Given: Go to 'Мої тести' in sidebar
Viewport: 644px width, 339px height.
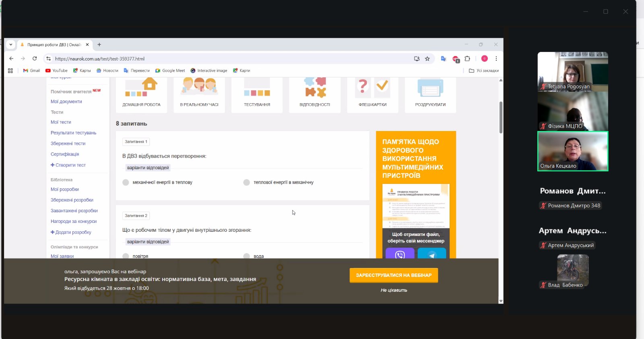Looking at the screenshot, I should click(61, 122).
